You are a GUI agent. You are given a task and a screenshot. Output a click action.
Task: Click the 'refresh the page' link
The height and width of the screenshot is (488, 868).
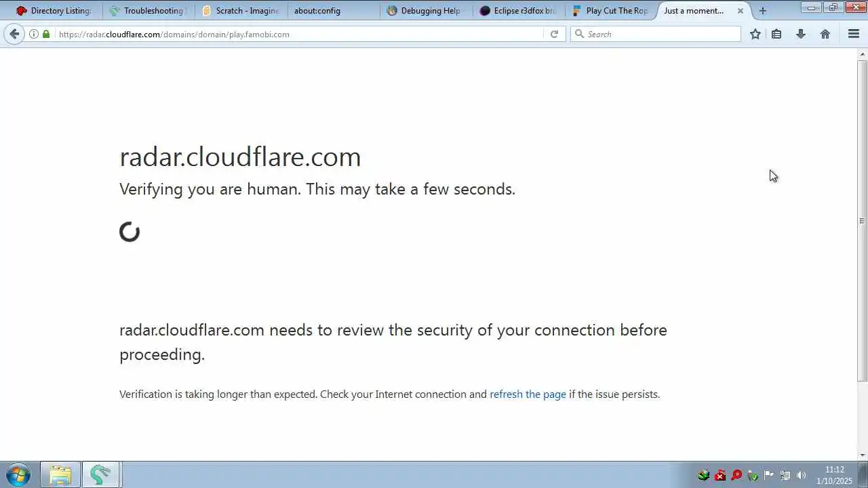[x=528, y=394]
